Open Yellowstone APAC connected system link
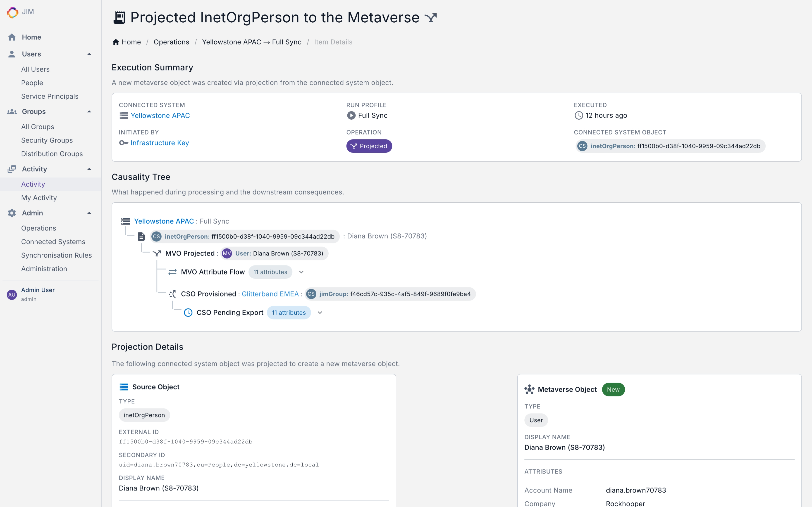Image resolution: width=812 pixels, height=507 pixels. point(160,115)
